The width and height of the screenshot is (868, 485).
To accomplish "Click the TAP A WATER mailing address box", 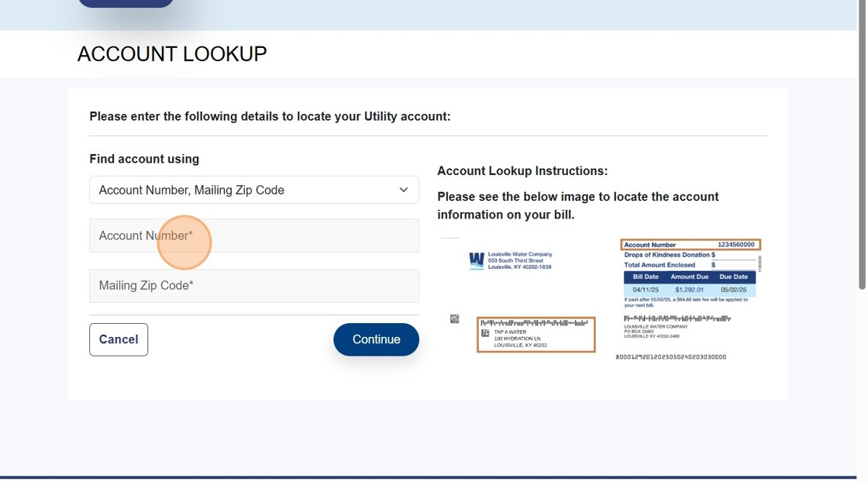I will tap(536, 339).
